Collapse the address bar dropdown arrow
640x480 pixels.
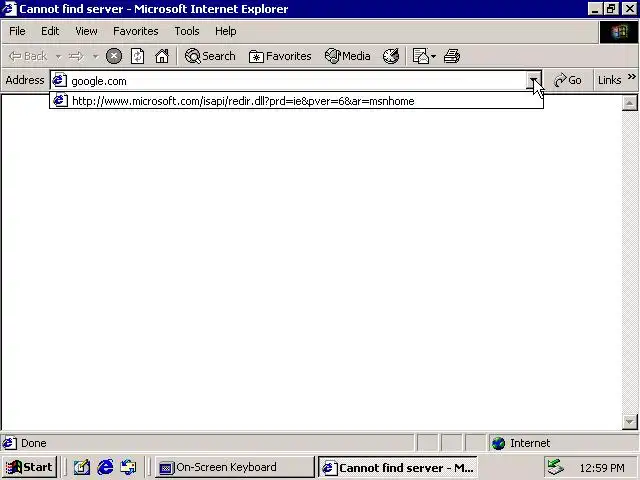pyautogui.click(x=533, y=81)
